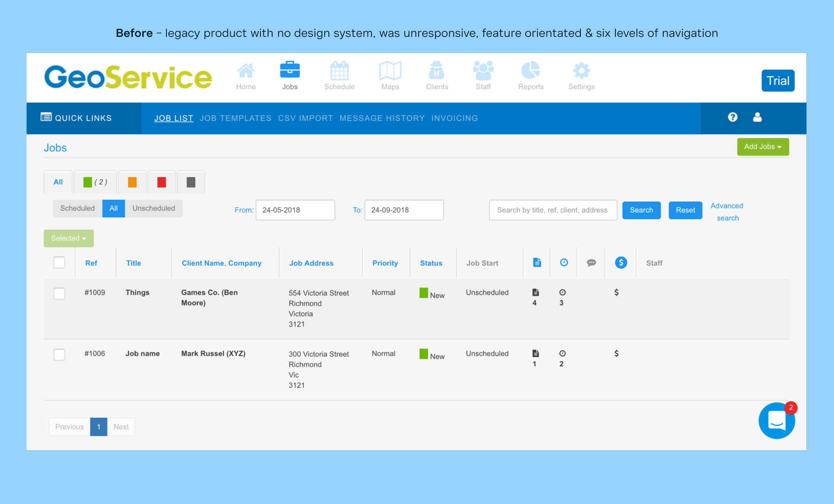The height and width of the screenshot is (504, 834).
Task: Open the job titled Things
Action: pyautogui.click(x=137, y=292)
